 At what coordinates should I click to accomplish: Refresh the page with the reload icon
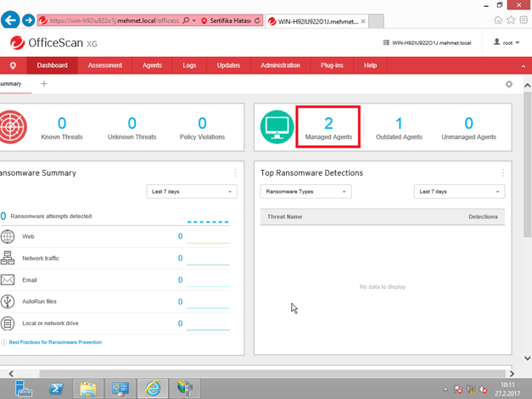point(257,20)
